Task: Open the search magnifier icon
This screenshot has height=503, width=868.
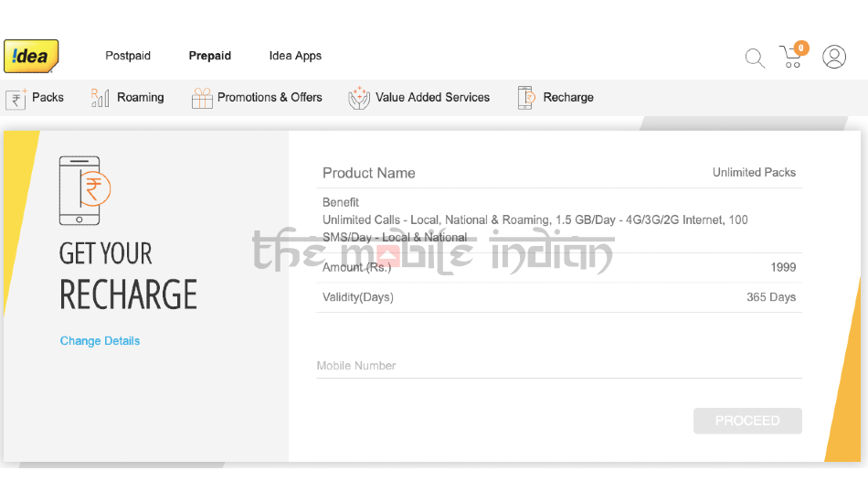Action: 755,59
